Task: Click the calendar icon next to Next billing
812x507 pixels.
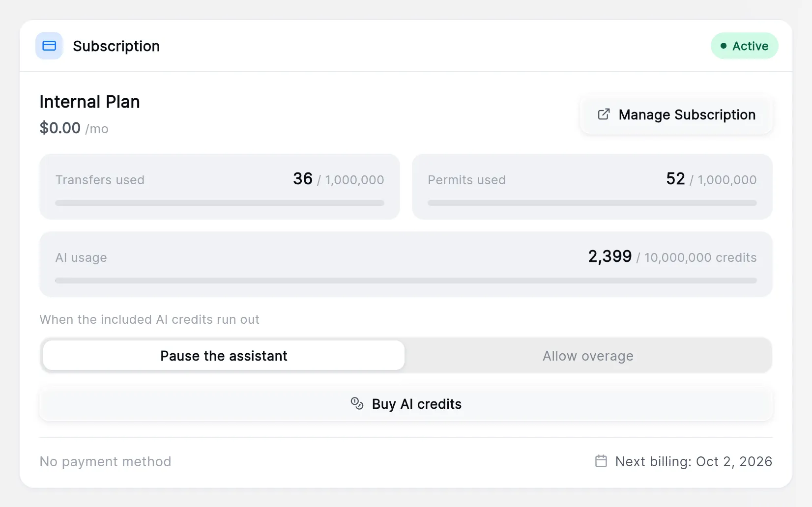Action: coord(601,461)
